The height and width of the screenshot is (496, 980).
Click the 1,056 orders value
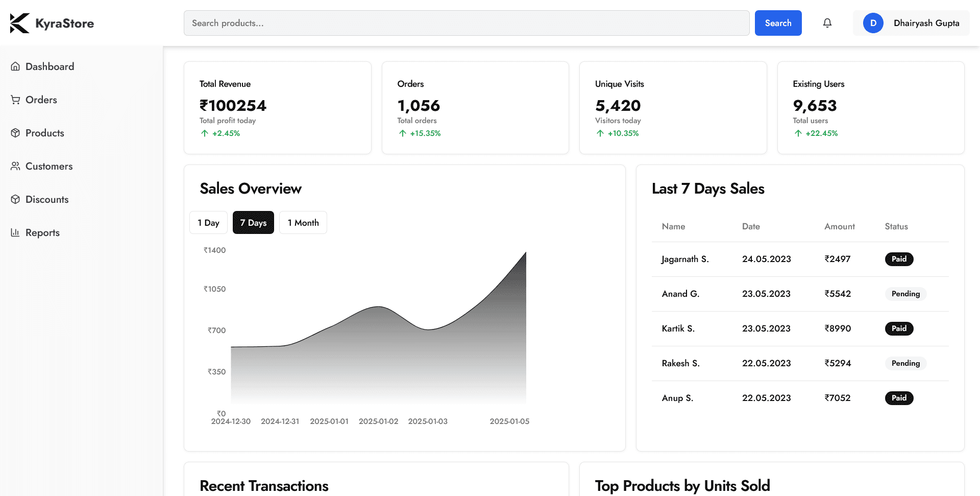click(x=419, y=106)
